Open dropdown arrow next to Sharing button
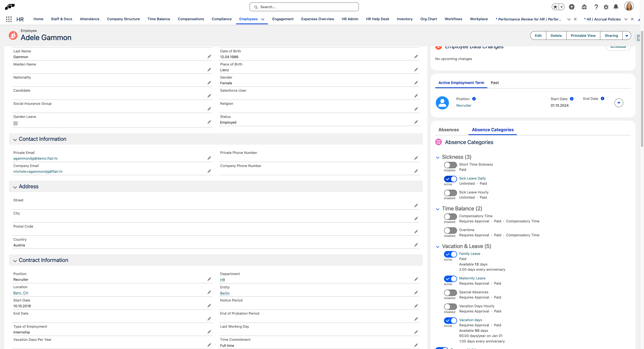Screen dimensions: 644x349 point(627,36)
